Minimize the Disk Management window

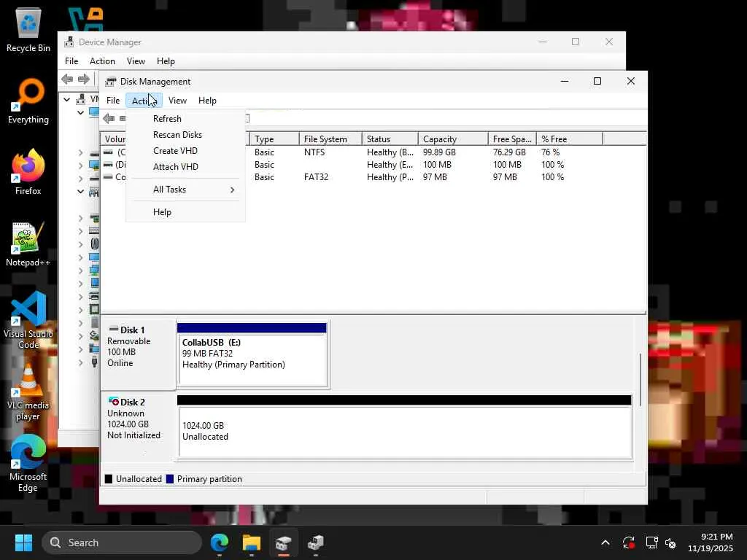tap(565, 82)
